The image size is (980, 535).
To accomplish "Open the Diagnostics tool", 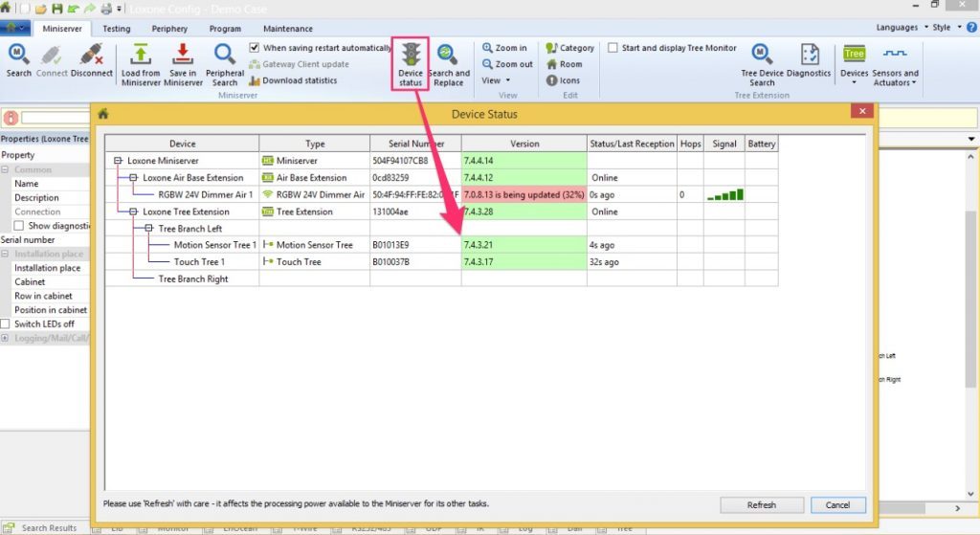I will click(809, 56).
